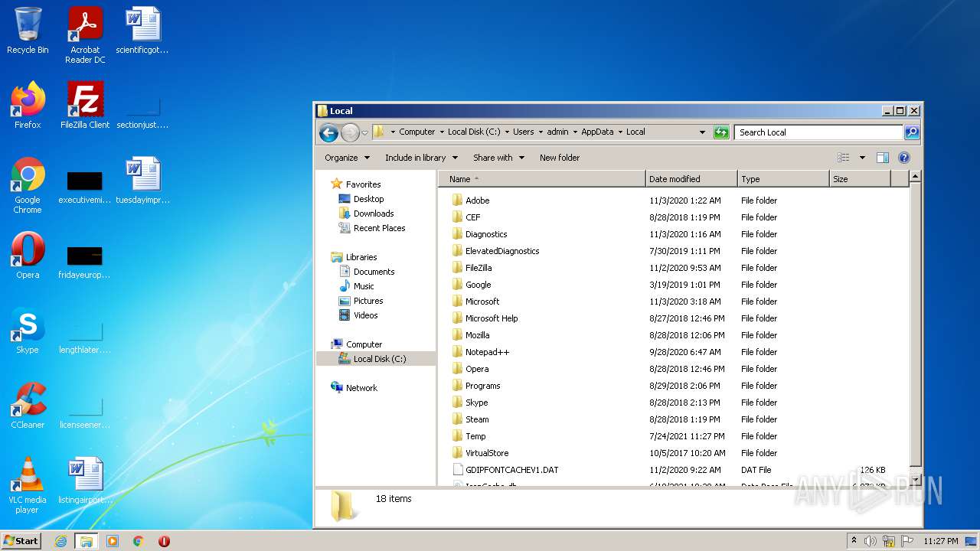Viewport: 980px width, 551px height.
Task: Select the FileZilla folder
Action: 472,268
